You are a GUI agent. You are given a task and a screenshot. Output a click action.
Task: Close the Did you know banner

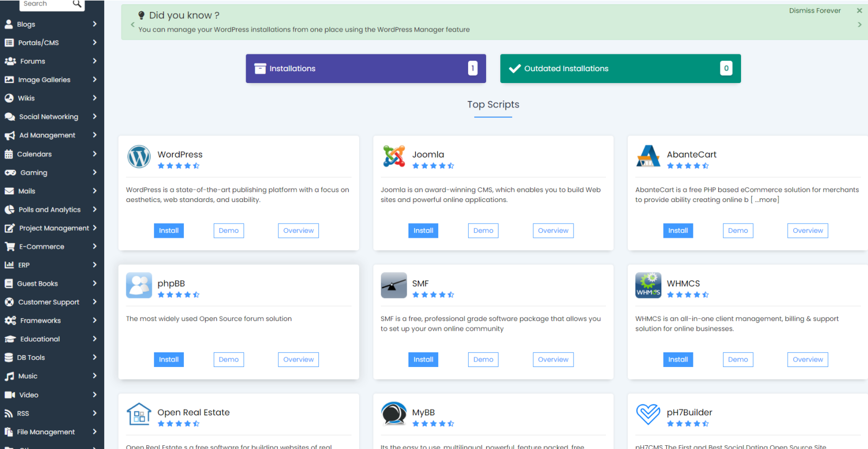859,10
